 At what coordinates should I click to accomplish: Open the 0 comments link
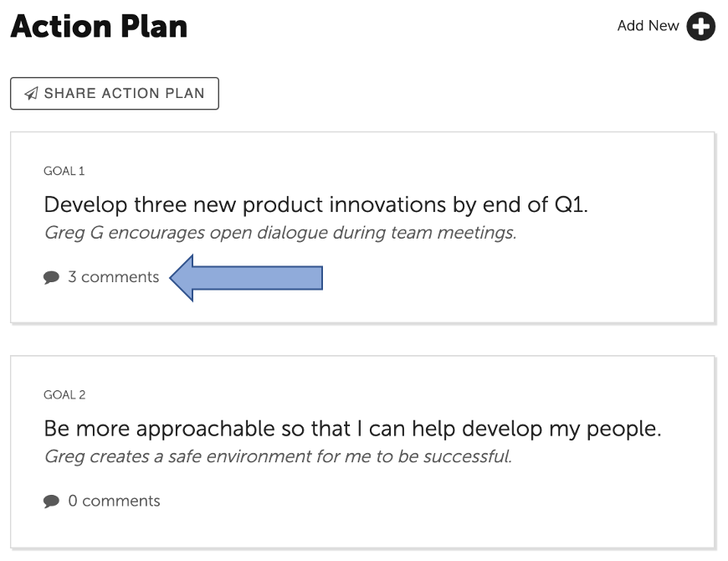point(114,501)
